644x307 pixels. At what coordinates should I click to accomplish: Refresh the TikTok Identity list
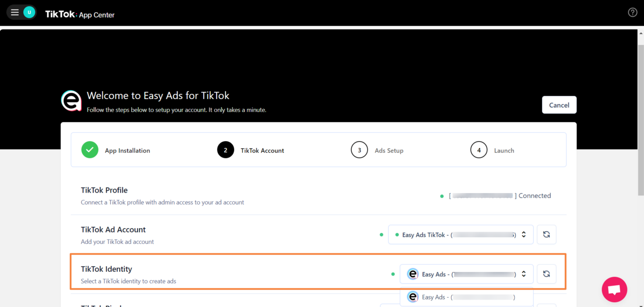tap(546, 274)
